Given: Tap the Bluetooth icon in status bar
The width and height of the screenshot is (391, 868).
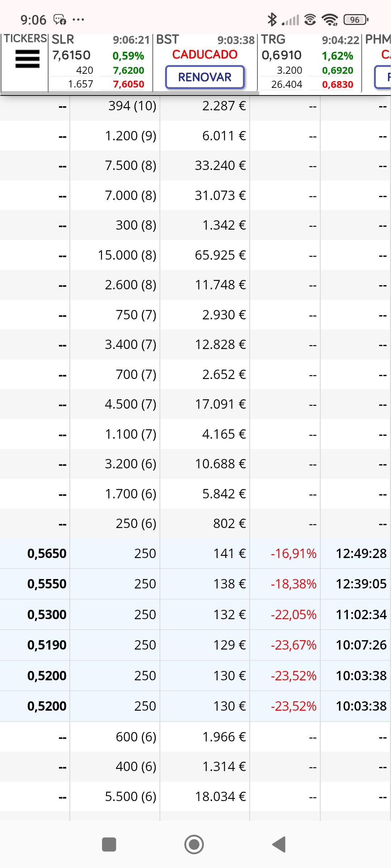Looking at the screenshot, I should point(272,20).
